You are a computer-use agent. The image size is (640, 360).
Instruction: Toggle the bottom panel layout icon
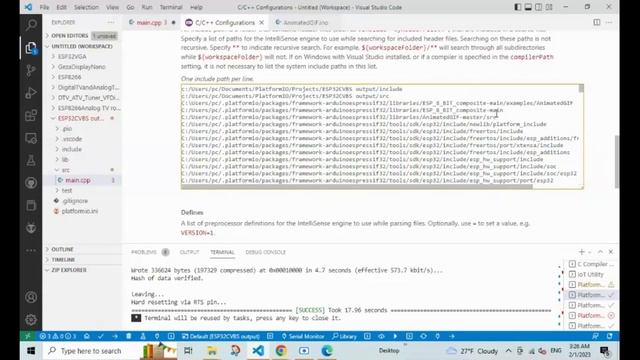click(x=528, y=7)
